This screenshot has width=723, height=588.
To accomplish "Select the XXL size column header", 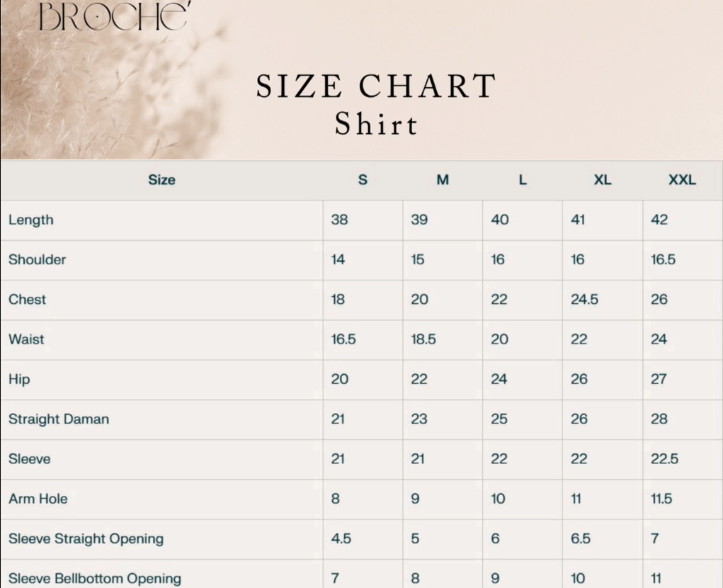I will pyautogui.click(x=682, y=180).
